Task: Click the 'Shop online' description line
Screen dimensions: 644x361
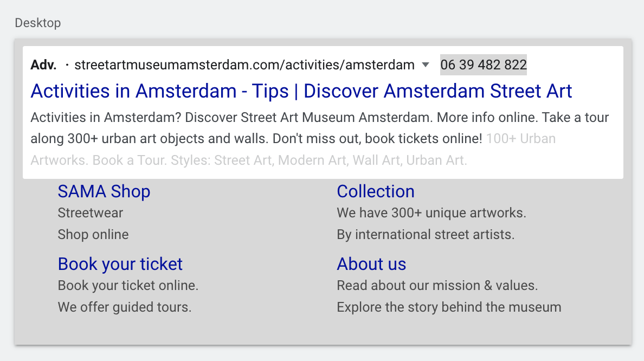Action: click(x=93, y=235)
